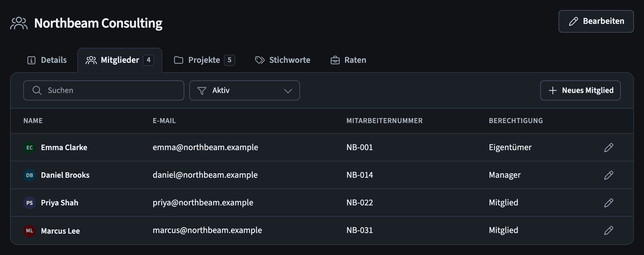Click the Northbeam Consulting title

coord(98,23)
